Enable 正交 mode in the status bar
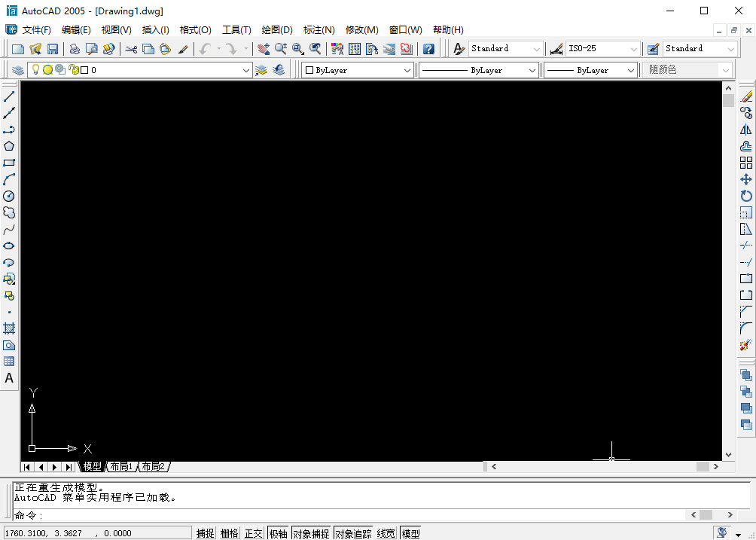The image size is (756, 540). 253,532
